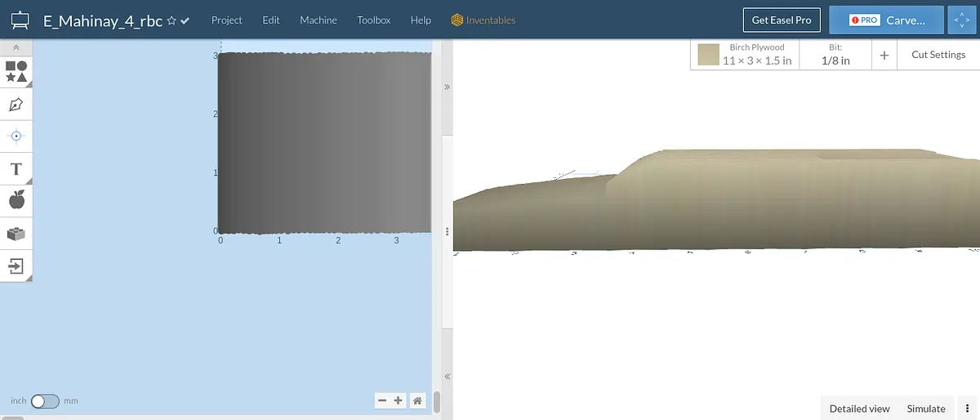Zoom out with the minus button

tap(382, 400)
